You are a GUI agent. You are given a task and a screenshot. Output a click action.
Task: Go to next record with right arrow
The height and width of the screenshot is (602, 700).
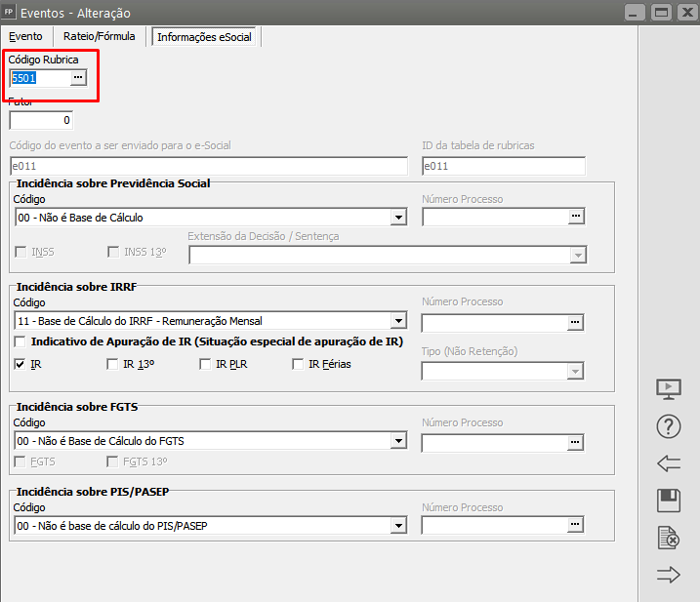click(669, 575)
